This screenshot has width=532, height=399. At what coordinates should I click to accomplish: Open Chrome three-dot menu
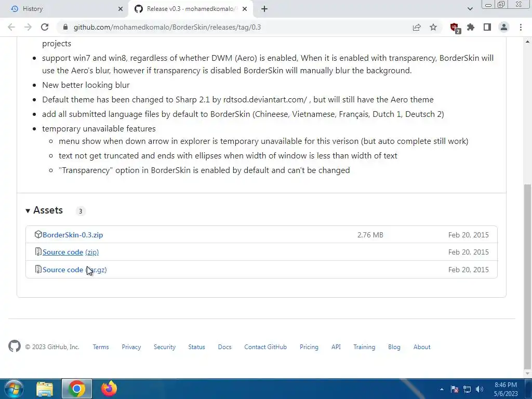pyautogui.click(x=521, y=27)
